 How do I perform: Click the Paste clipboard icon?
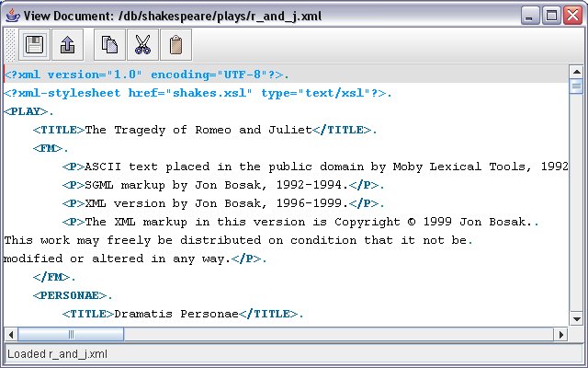[175, 44]
